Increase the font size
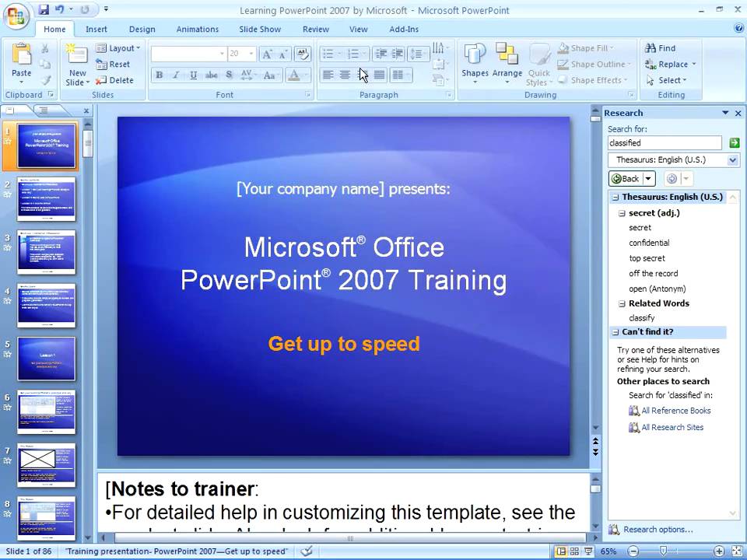The height and width of the screenshot is (560, 747). tap(267, 54)
